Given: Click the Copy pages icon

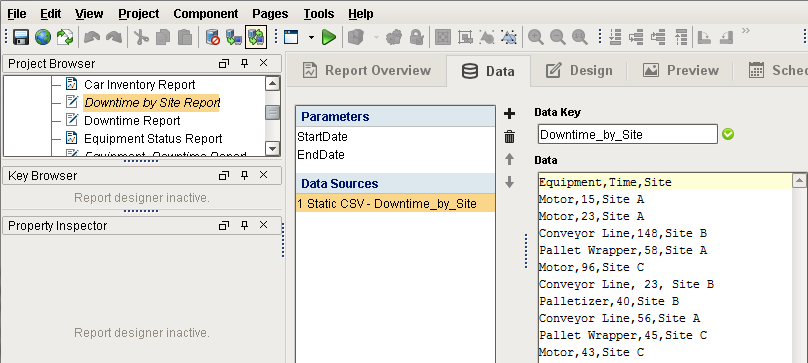Looking at the screenshot, I should tap(163, 37).
